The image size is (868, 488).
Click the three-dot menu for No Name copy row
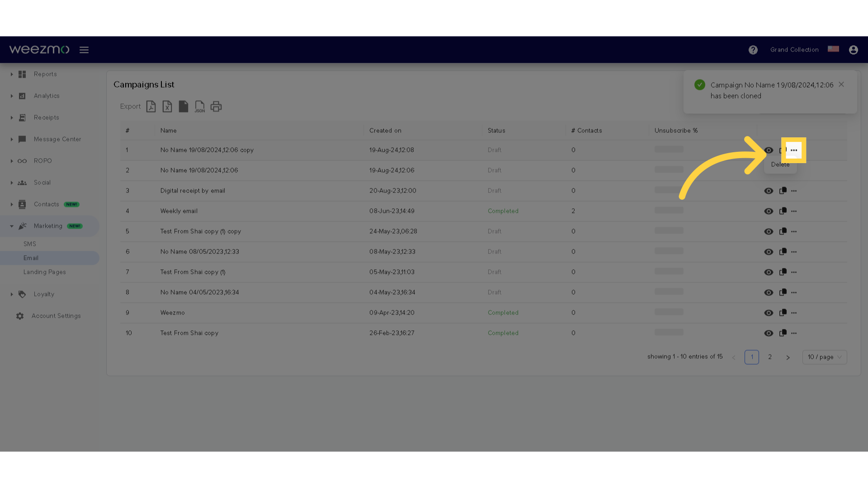point(794,150)
